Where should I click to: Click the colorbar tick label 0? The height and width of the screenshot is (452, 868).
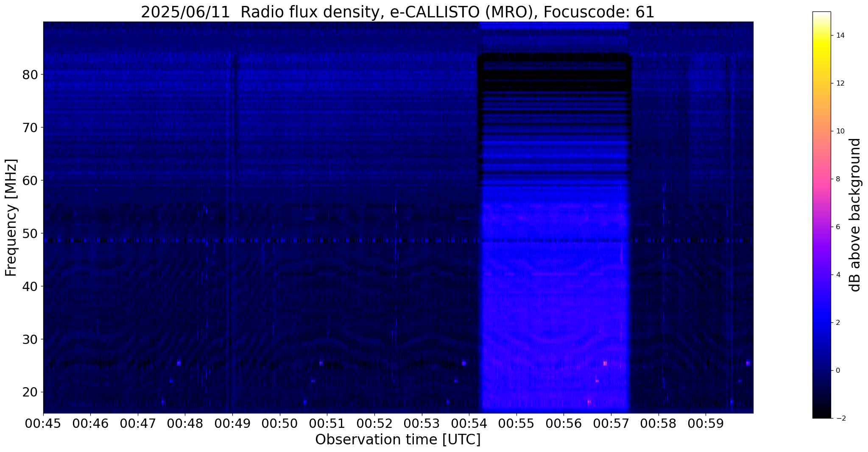837,371
